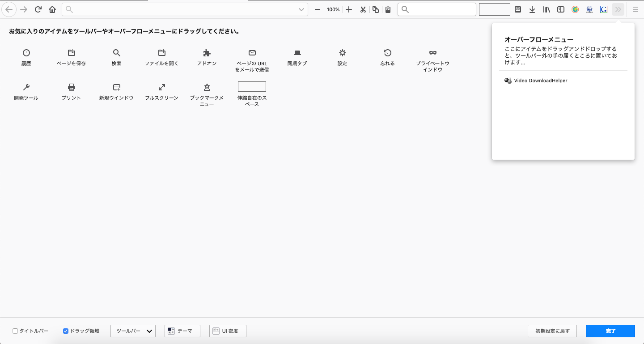Select the プリント printer icon
The image size is (644, 344).
point(72,87)
